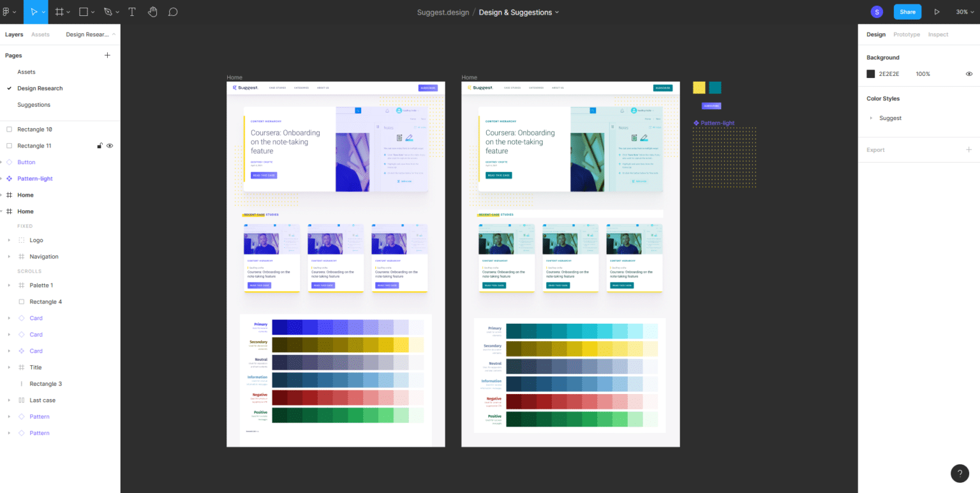Select the Rectangle shape tool
The width and height of the screenshot is (980, 493).
tap(83, 12)
